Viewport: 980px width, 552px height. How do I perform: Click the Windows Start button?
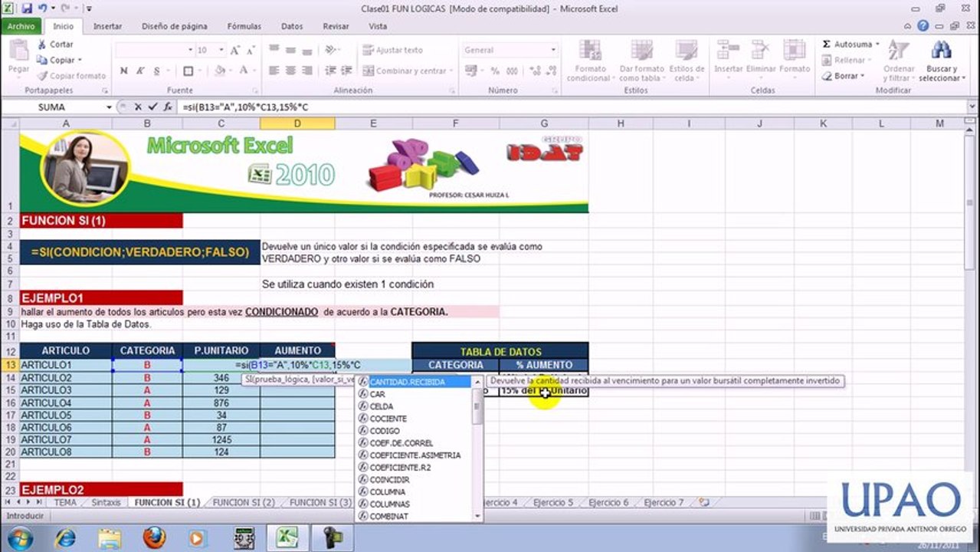(x=18, y=537)
